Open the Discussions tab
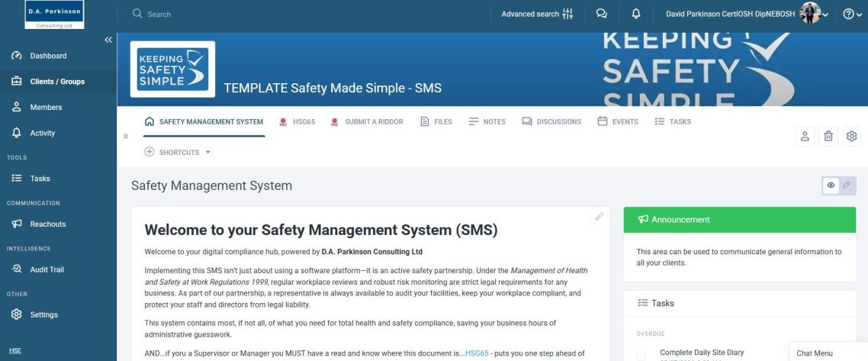Image resolution: width=868 pixels, height=361 pixels. (551, 122)
